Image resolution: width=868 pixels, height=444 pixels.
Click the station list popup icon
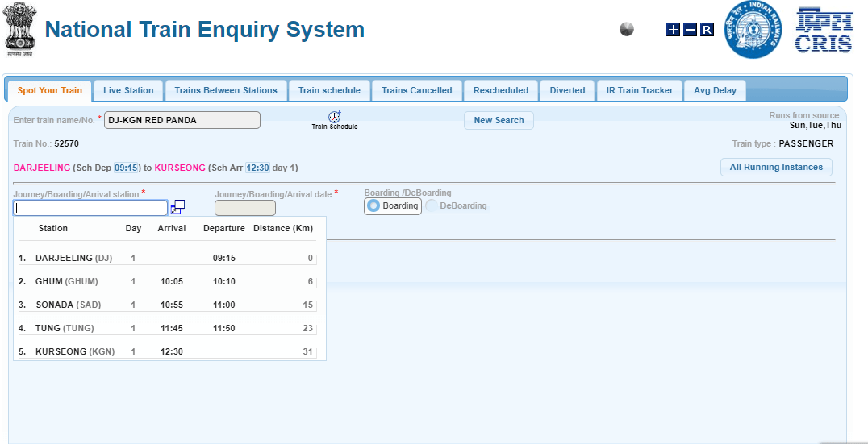click(177, 207)
